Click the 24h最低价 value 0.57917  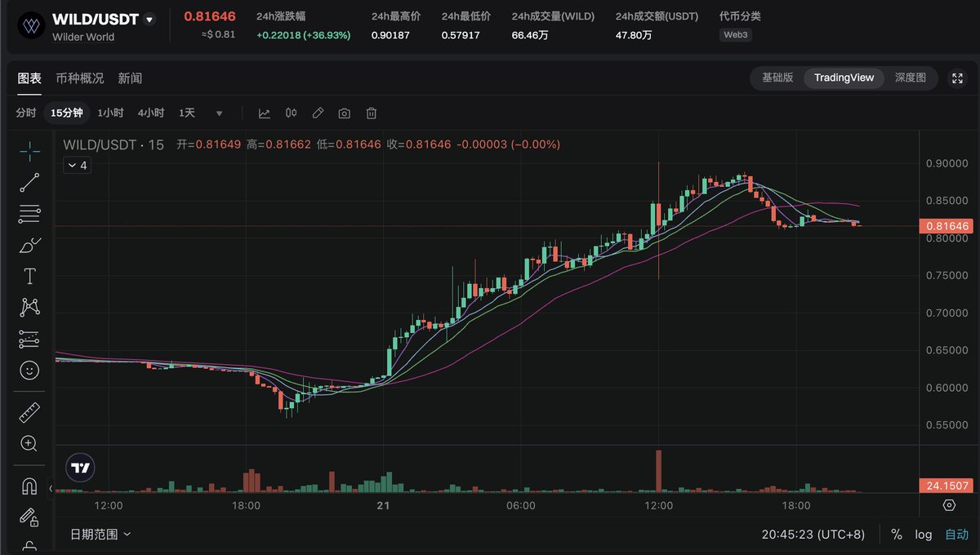(461, 35)
